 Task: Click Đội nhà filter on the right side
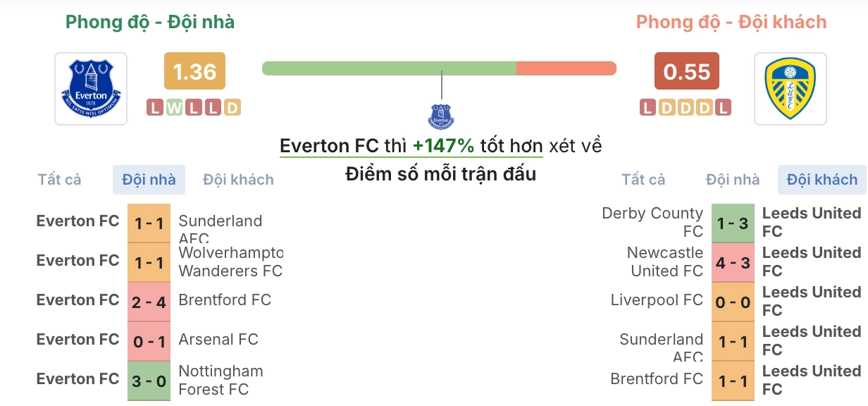(733, 179)
